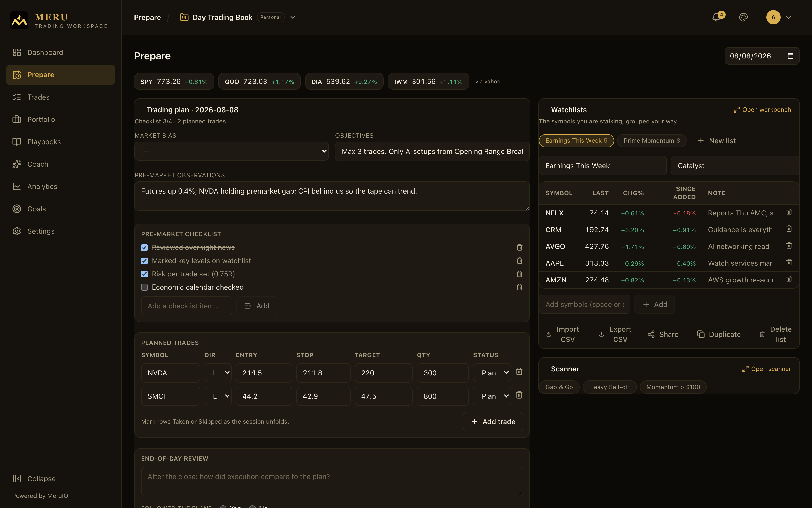Open the Market Bias dropdown
This screenshot has width=812, height=508.
point(231,151)
